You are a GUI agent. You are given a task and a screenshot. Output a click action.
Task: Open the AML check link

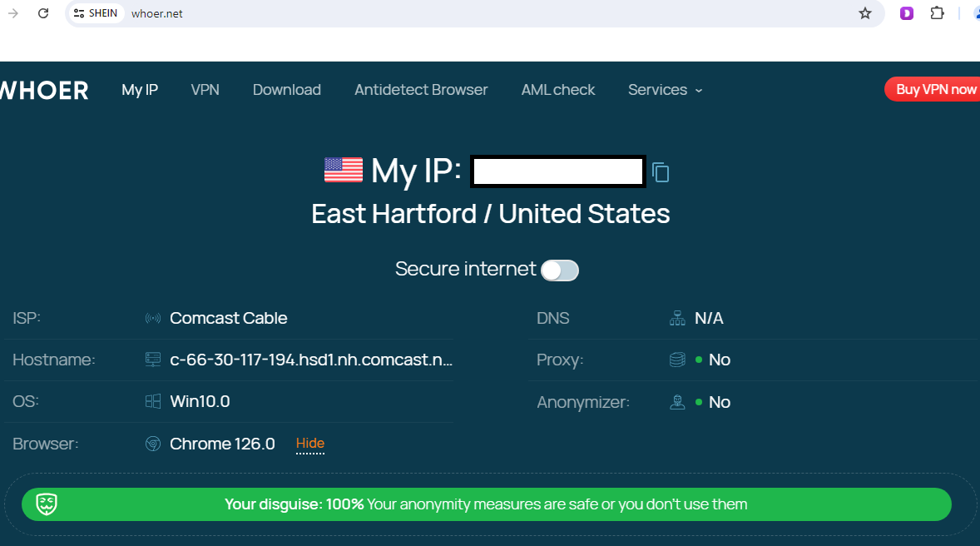coord(557,90)
